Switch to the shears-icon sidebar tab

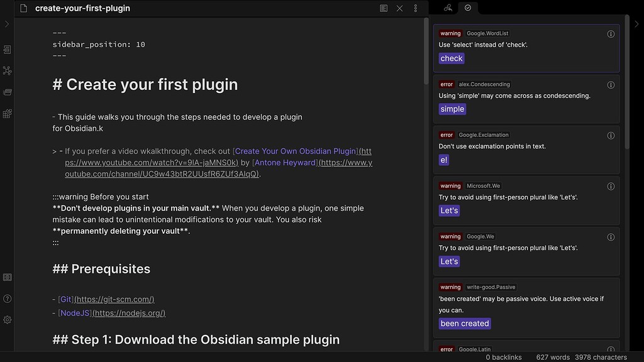click(x=448, y=8)
